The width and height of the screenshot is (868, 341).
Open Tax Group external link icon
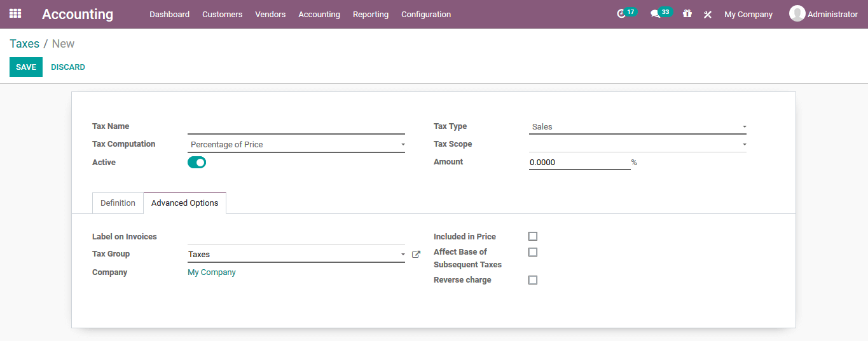pos(416,255)
